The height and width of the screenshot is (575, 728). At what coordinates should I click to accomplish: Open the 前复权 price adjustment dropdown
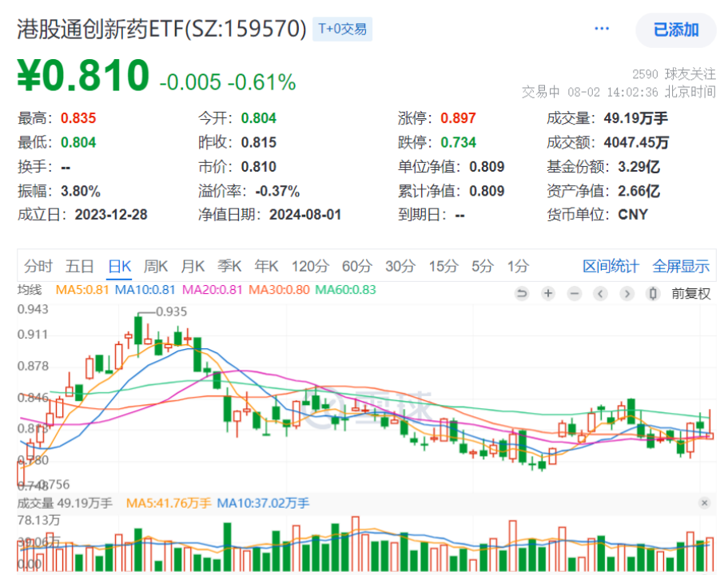click(x=692, y=294)
